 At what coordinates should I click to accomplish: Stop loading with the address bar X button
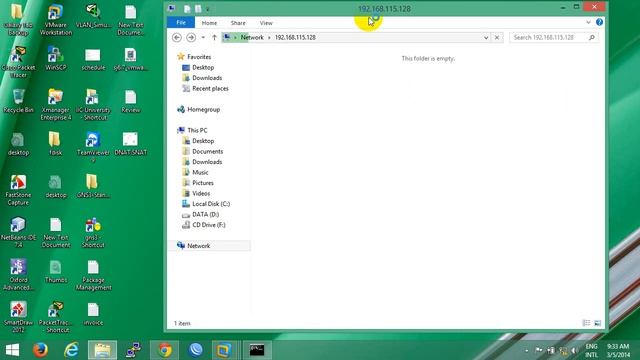tap(497, 38)
